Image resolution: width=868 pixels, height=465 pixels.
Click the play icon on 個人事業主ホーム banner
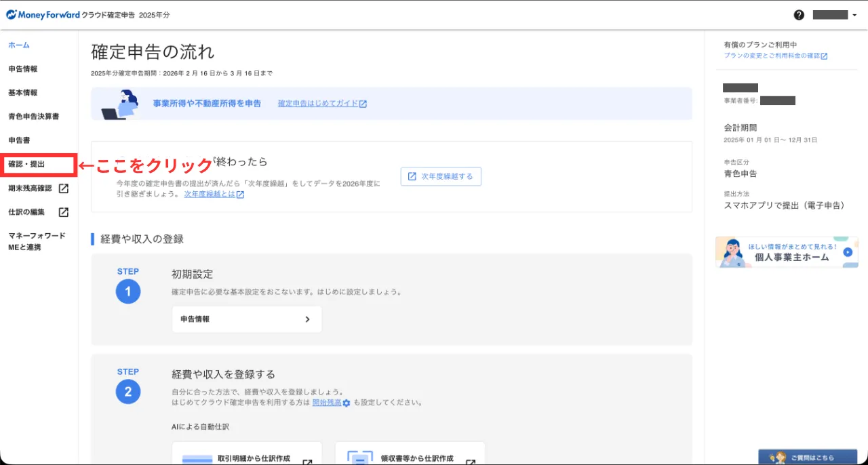(x=847, y=252)
